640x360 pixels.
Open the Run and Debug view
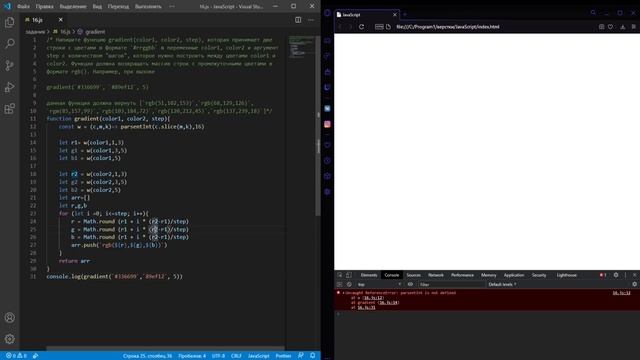[9, 87]
